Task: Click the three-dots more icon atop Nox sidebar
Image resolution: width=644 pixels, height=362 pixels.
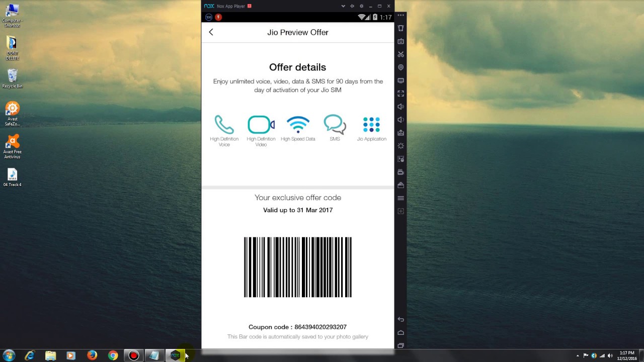Action: 400,15
